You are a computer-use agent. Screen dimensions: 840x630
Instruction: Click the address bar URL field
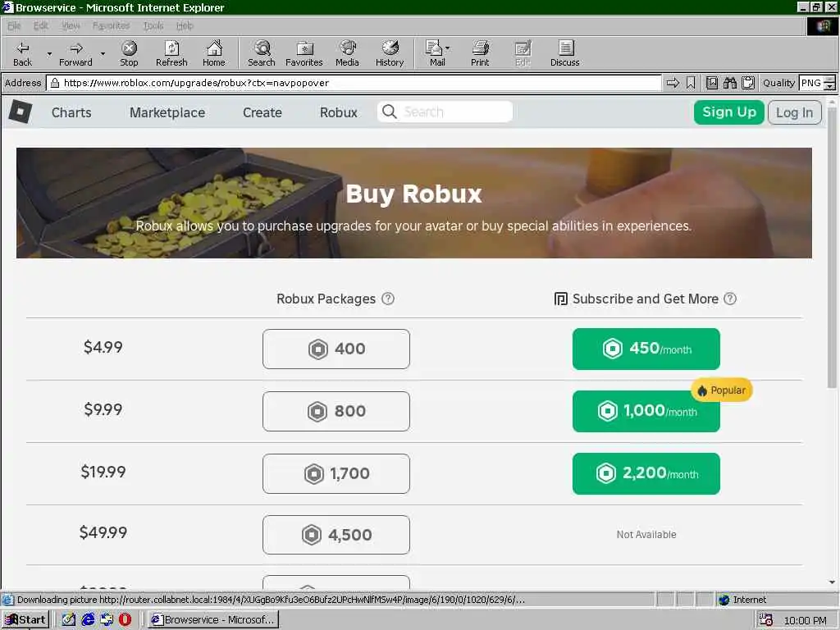(x=354, y=83)
